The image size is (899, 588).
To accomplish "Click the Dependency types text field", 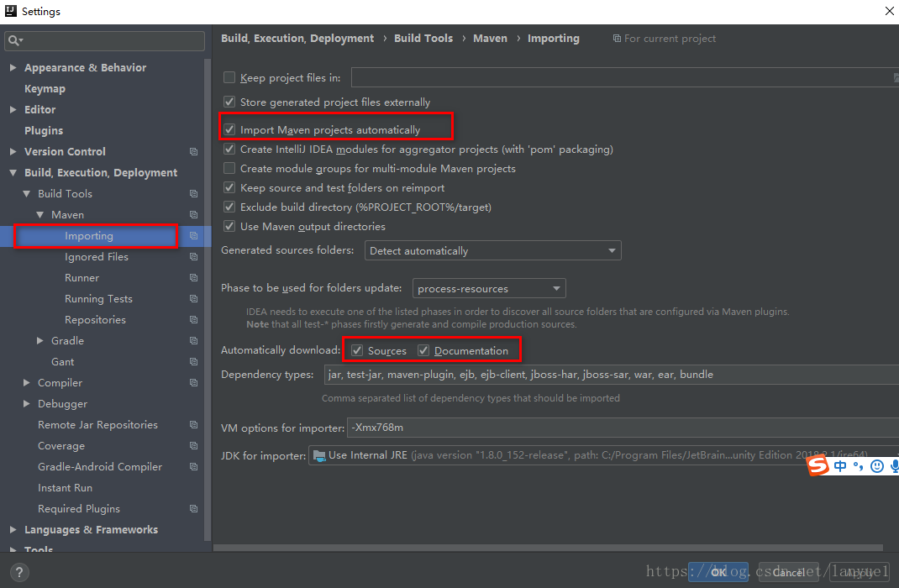I will [x=611, y=375].
